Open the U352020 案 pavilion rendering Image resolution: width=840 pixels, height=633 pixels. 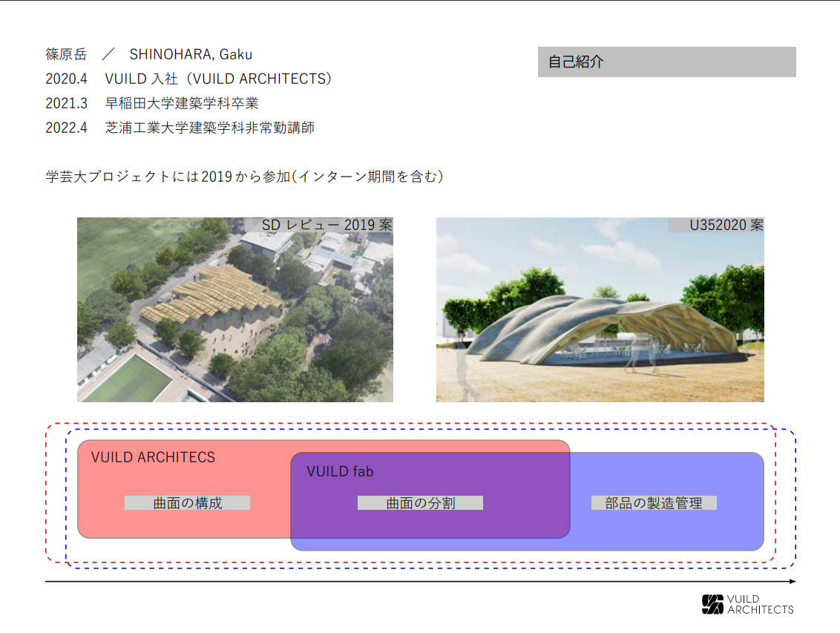click(600, 309)
